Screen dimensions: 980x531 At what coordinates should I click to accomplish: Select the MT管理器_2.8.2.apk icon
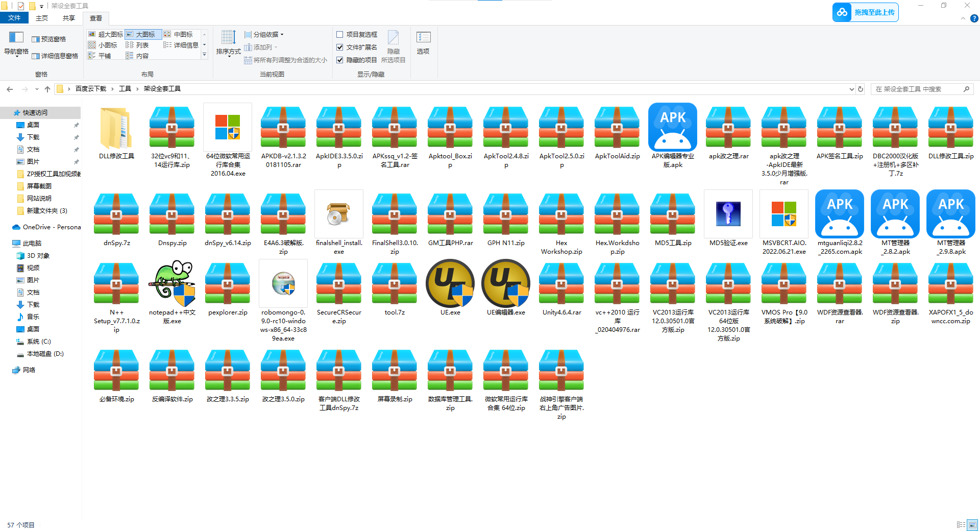tap(895, 214)
